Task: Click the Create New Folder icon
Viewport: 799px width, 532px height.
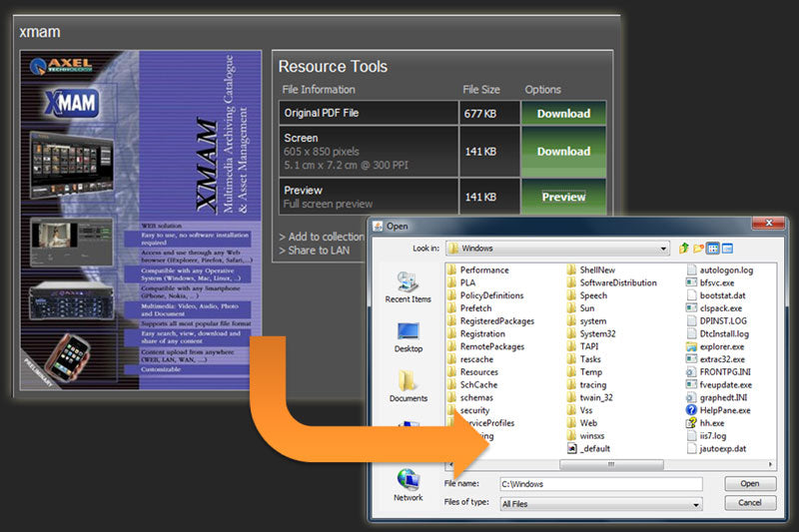Action: pos(698,248)
